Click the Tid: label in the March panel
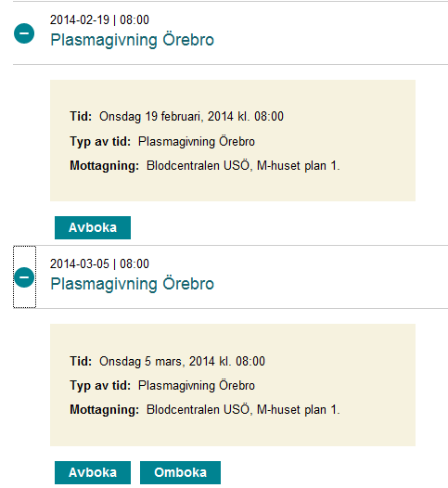Screen dimensions: 448x488 81,361
